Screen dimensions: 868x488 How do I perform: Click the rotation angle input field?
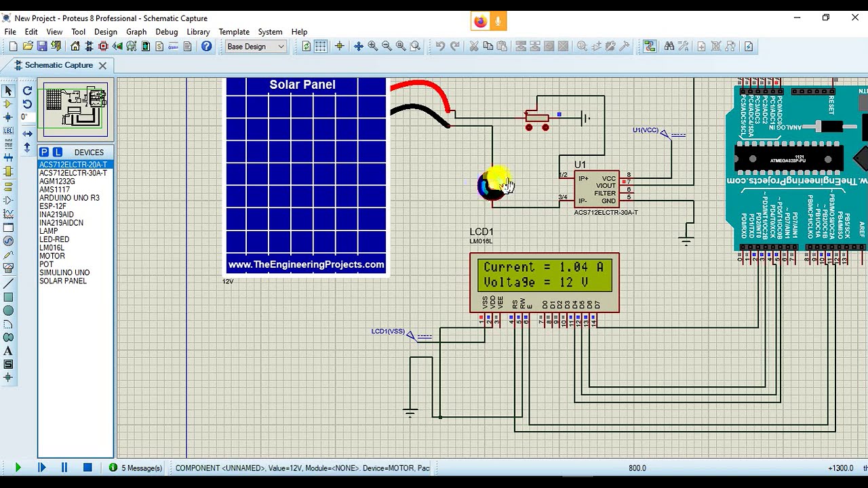[27, 117]
